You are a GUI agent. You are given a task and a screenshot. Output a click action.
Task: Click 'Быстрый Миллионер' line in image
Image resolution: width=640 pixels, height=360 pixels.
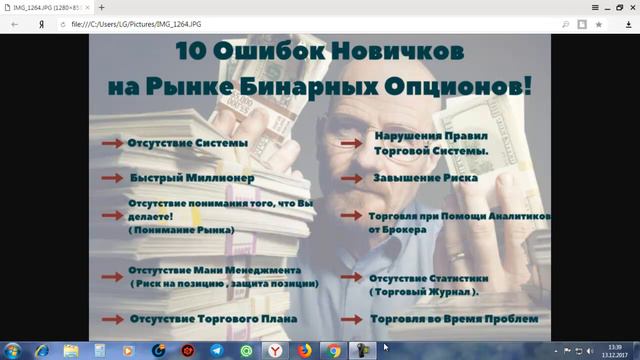click(x=192, y=178)
